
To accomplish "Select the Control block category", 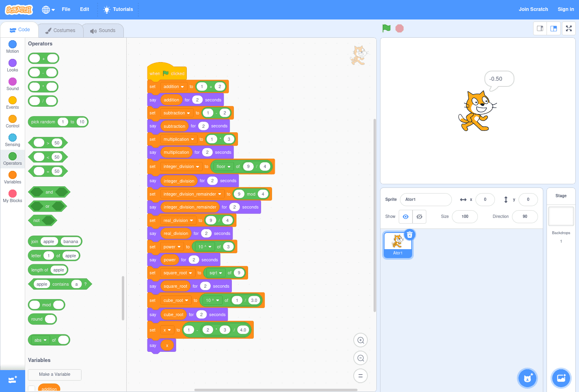I will click(x=13, y=122).
